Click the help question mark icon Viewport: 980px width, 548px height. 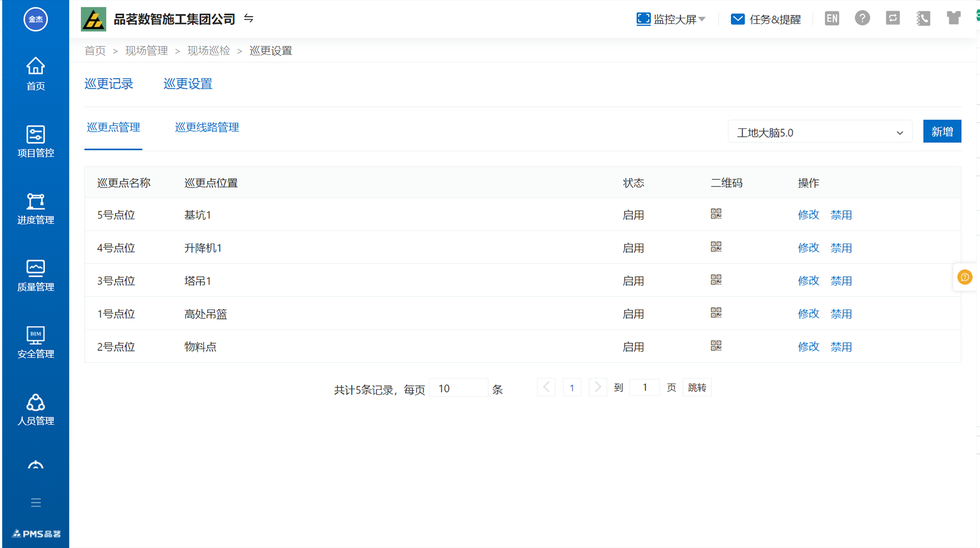pos(862,18)
